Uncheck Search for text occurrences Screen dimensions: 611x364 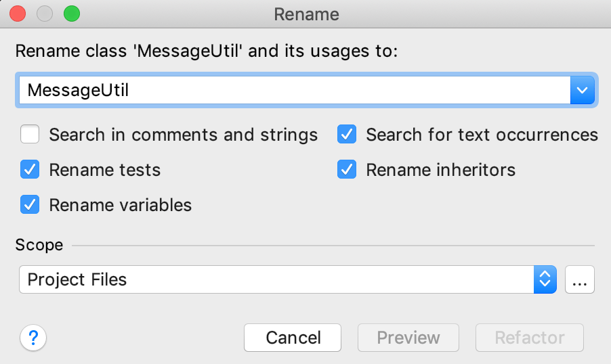[x=347, y=135]
